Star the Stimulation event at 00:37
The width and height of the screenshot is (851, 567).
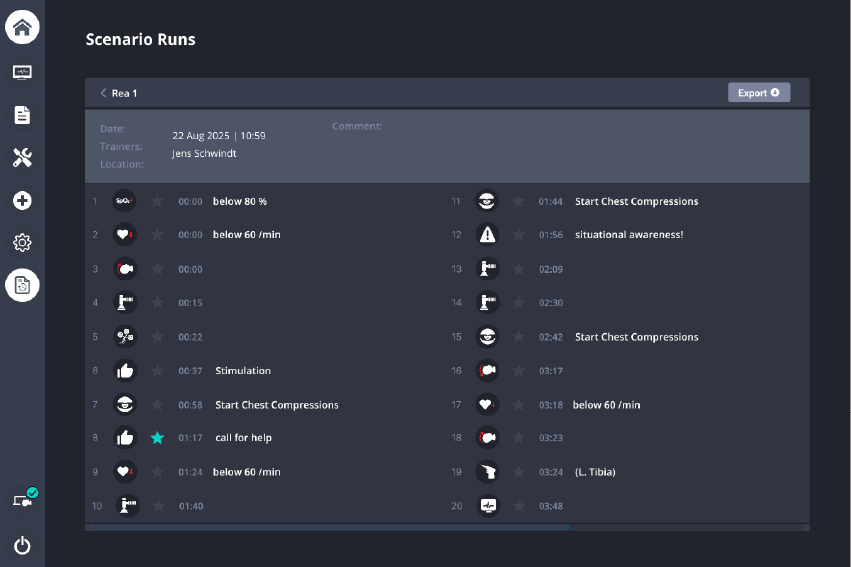click(157, 370)
